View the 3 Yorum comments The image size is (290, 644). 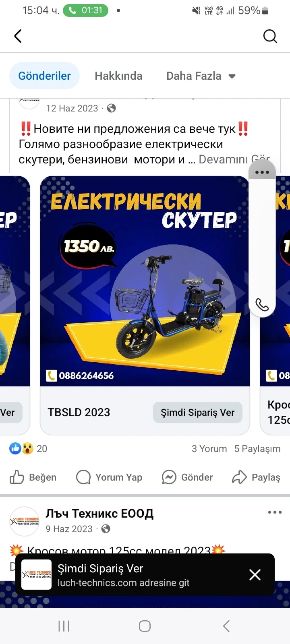[209, 449]
